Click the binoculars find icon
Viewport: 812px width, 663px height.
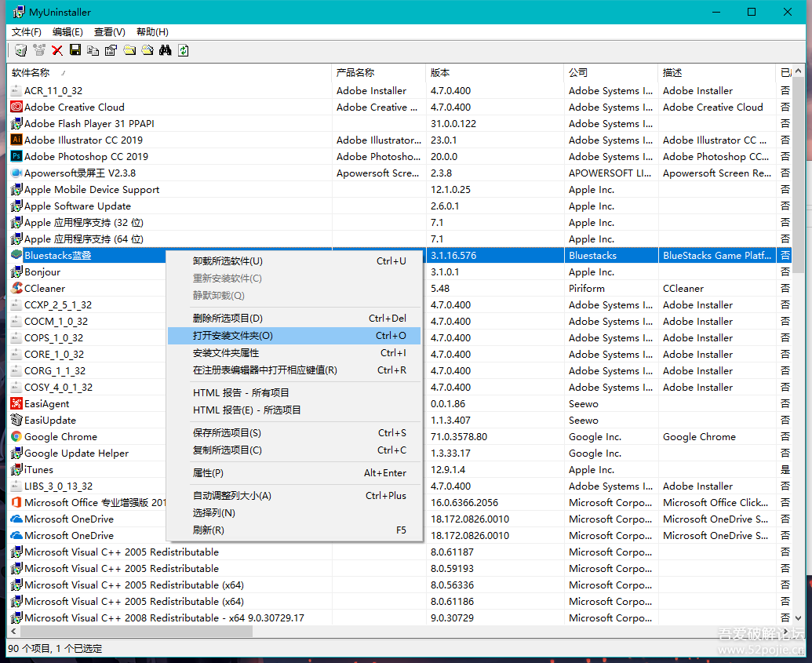(166, 50)
